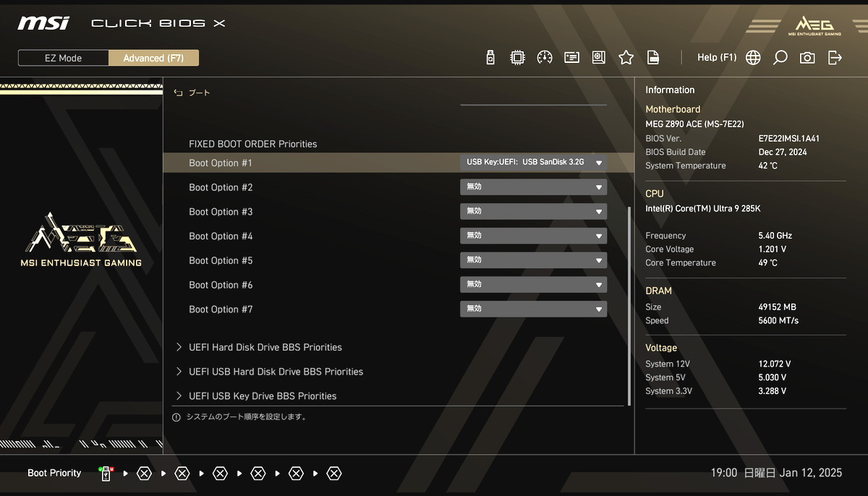Expand UEFI USB Key Drive BBS Priorities
Image resolution: width=868 pixels, height=496 pixels.
point(256,396)
